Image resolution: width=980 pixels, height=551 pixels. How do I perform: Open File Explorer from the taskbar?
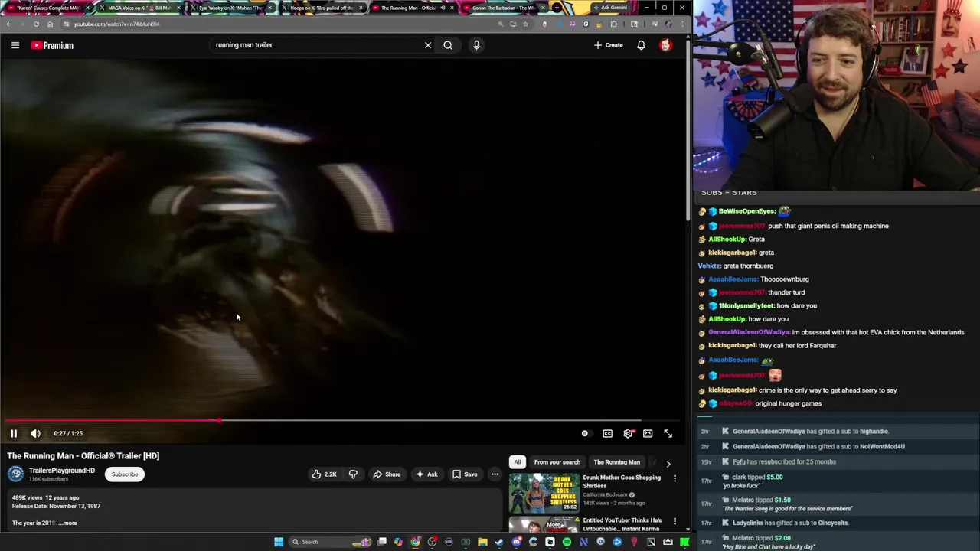pos(482,542)
